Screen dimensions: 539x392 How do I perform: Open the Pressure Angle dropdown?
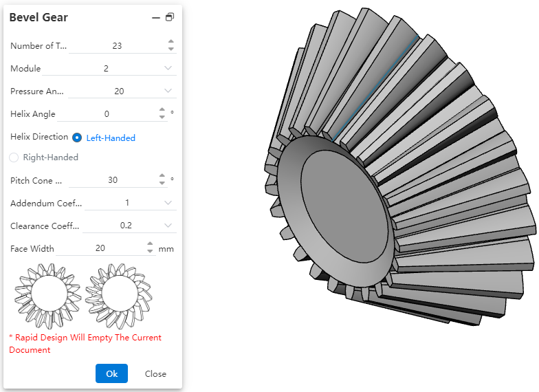[x=168, y=91]
